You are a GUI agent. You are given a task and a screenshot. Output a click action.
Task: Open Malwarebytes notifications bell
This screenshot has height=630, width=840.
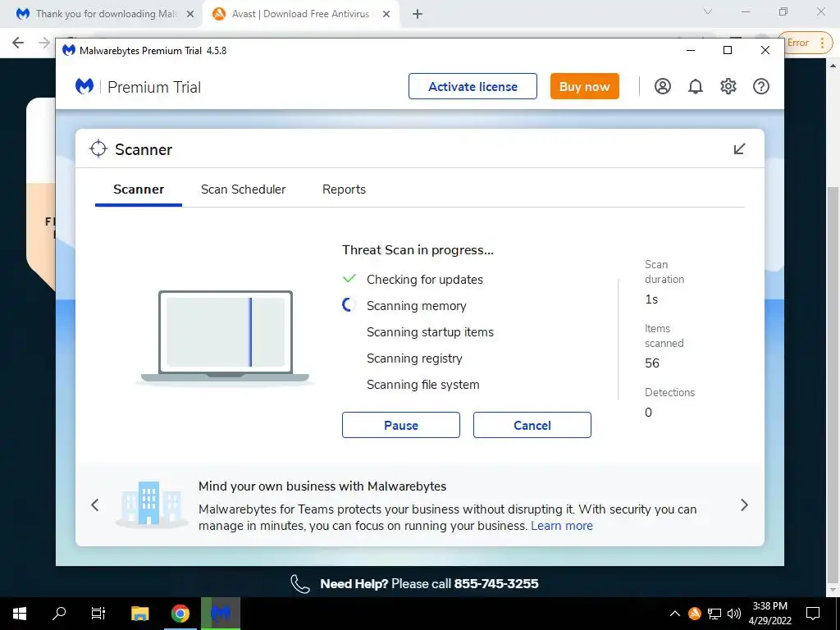[x=695, y=86]
